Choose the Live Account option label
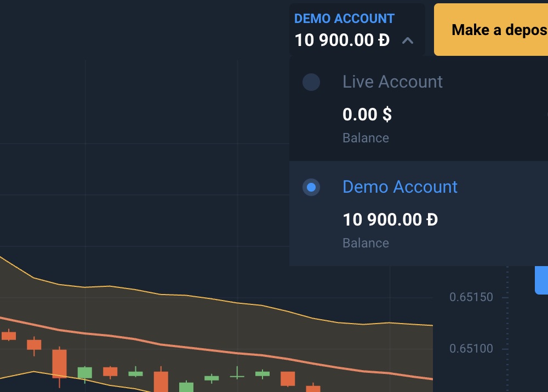The width and height of the screenshot is (548, 392). pyautogui.click(x=392, y=82)
